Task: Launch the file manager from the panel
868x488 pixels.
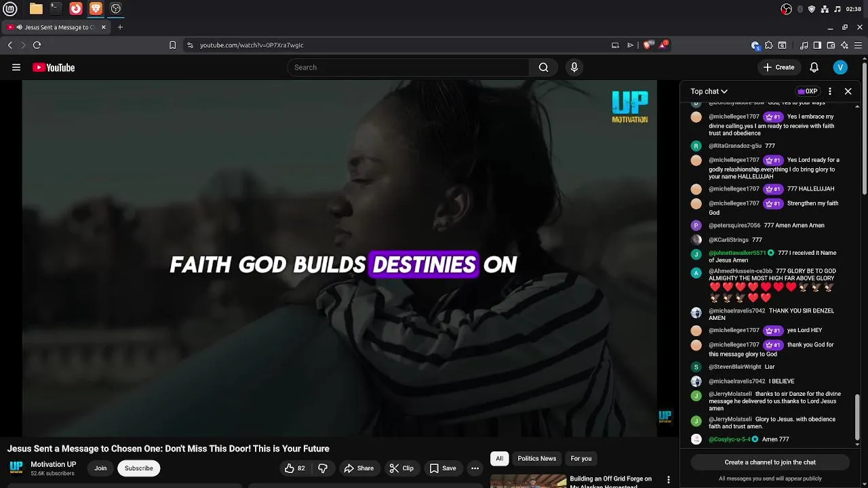Action: click(x=36, y=9)
